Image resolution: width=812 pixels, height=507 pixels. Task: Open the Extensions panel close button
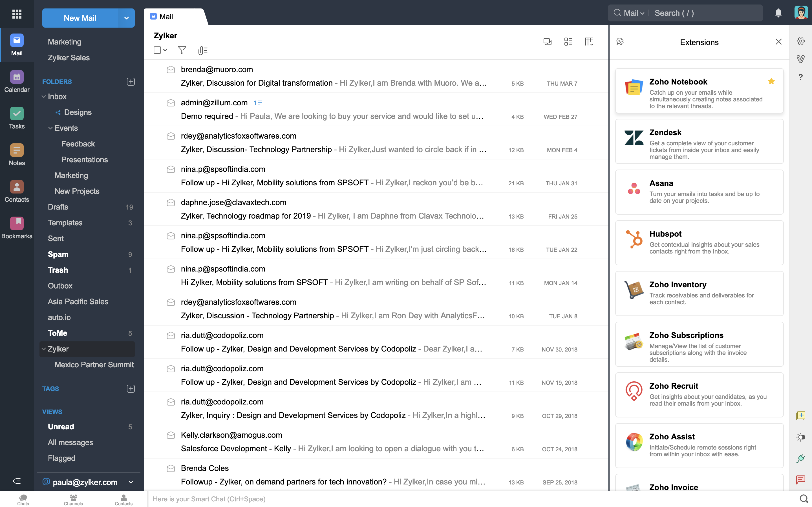click(778, 41)
